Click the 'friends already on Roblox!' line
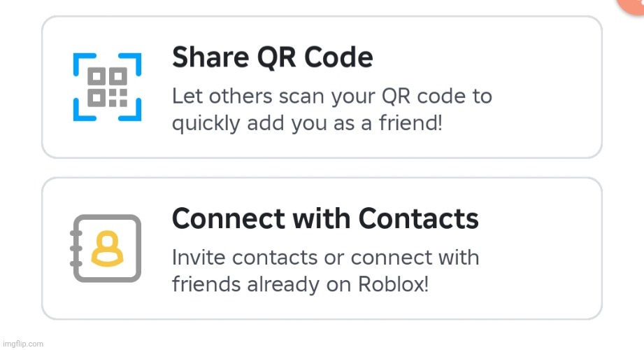 pyautogui.click(x=300, y=284)
